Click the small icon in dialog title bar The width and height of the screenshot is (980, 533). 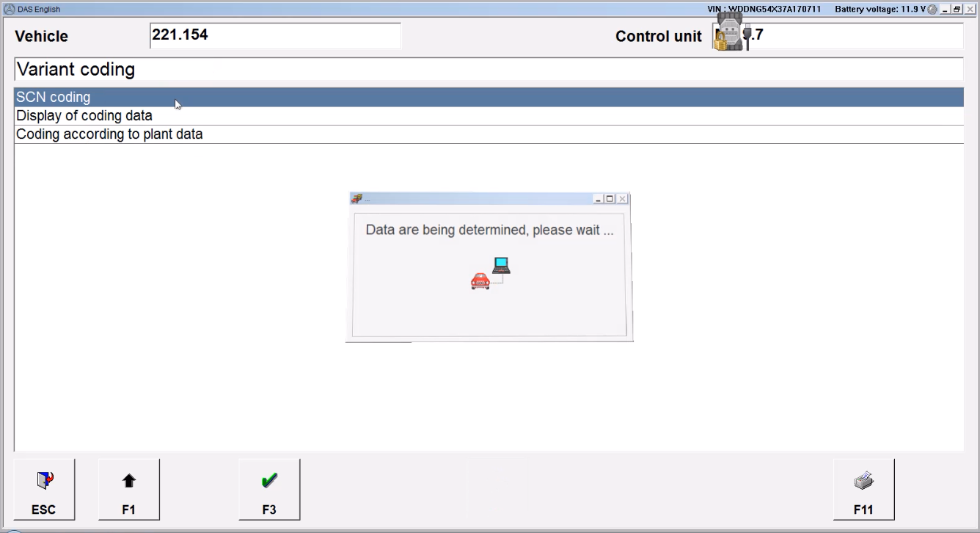356,199
